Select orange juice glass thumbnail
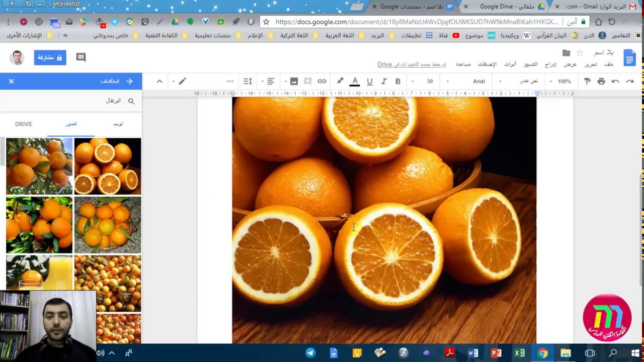This screenshot has width=644, height=362. click(x=39, y=273)
